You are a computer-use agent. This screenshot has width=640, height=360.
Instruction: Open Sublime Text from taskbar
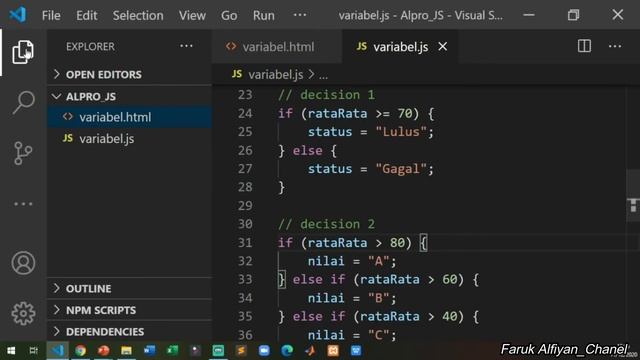(241, 351)
